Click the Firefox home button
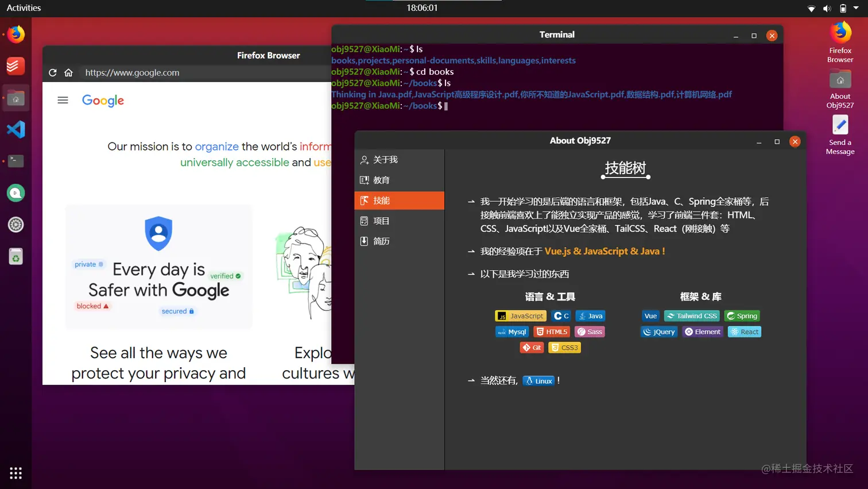868x489 pixels. (68, 72)
